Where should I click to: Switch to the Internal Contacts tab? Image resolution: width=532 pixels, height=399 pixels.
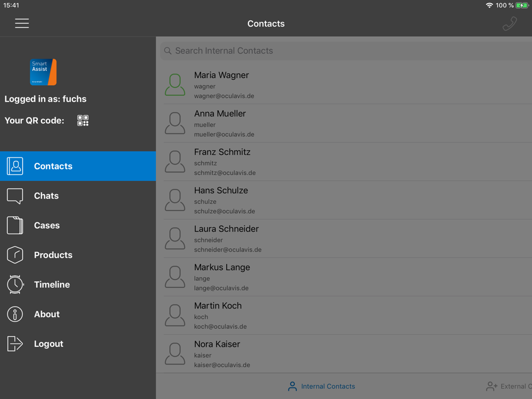coord(321,386)
